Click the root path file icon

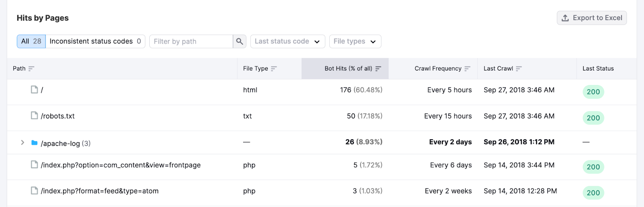[35, 89]
